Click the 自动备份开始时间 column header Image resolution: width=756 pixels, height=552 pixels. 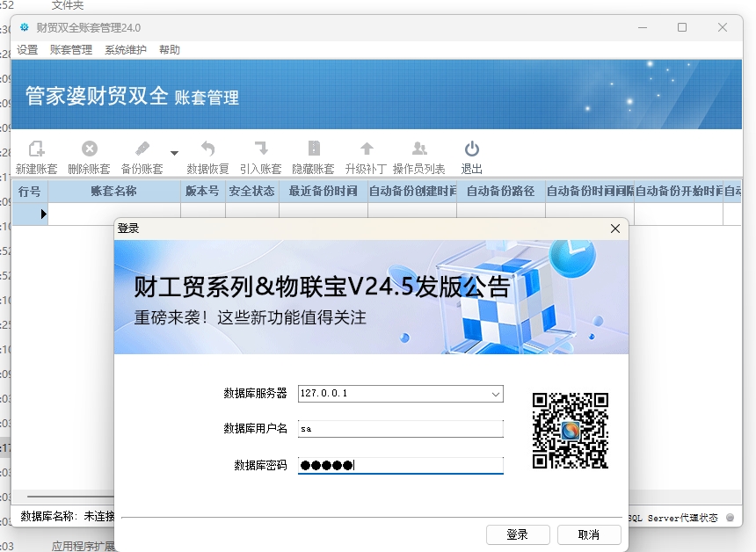(x=679, y=192)
